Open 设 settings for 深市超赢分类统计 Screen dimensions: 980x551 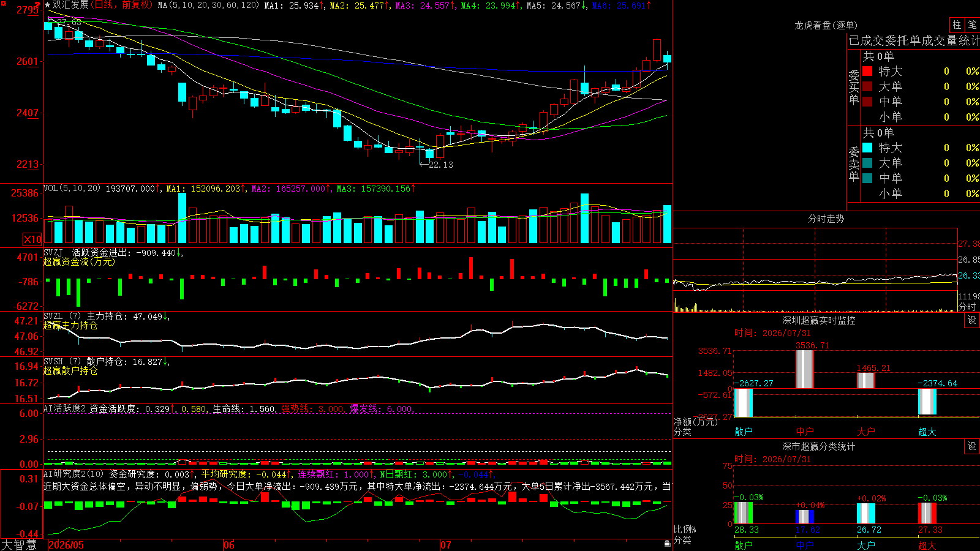[x=972, y=446]
